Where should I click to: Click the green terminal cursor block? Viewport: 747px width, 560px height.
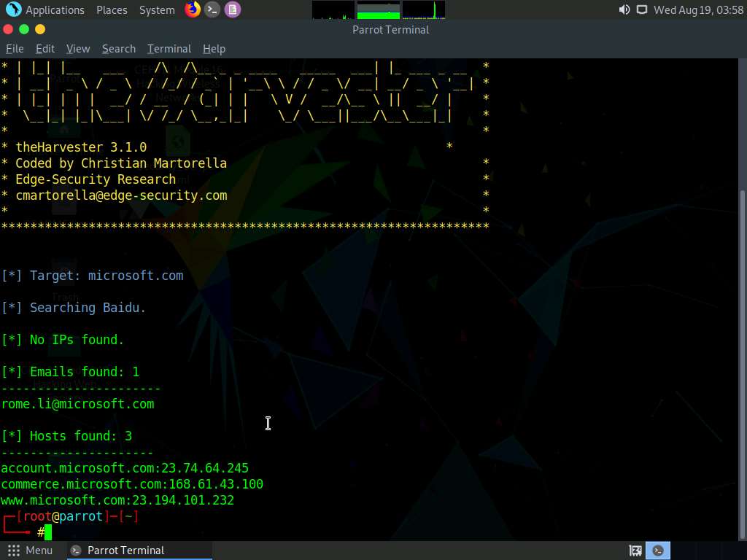(48, 532)
